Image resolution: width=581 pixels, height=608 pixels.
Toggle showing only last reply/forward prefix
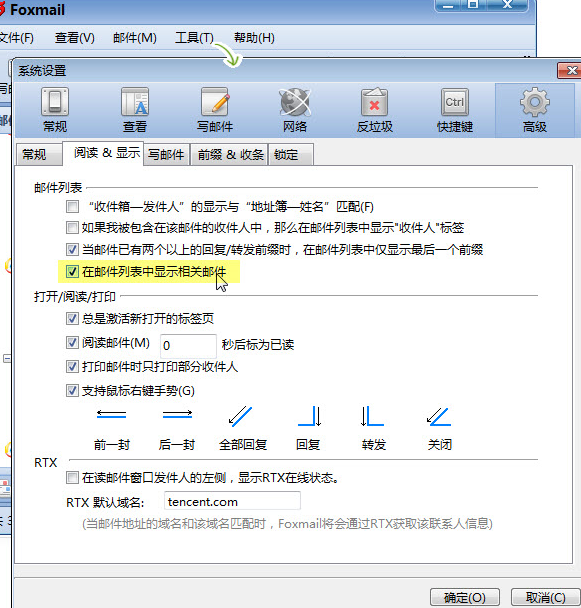point(72,249)
